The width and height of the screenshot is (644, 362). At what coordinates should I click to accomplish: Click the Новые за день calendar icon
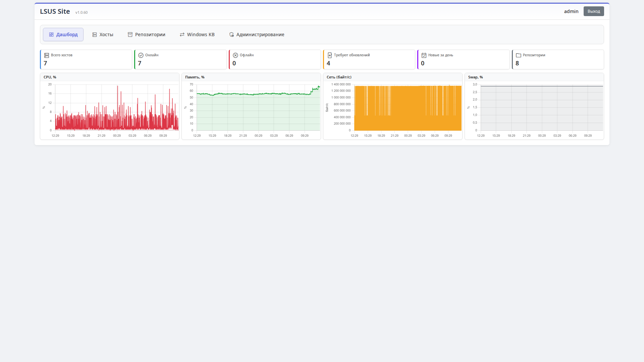click(424, 55)
